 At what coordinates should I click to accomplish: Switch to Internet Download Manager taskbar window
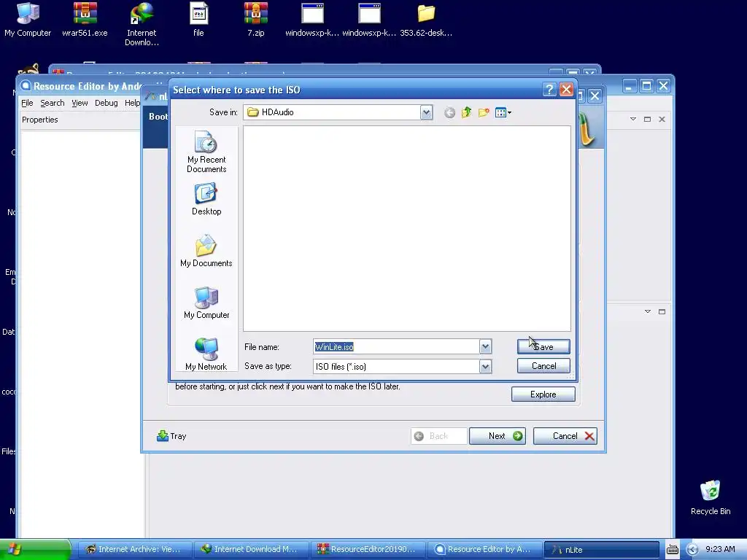(251, 550)
